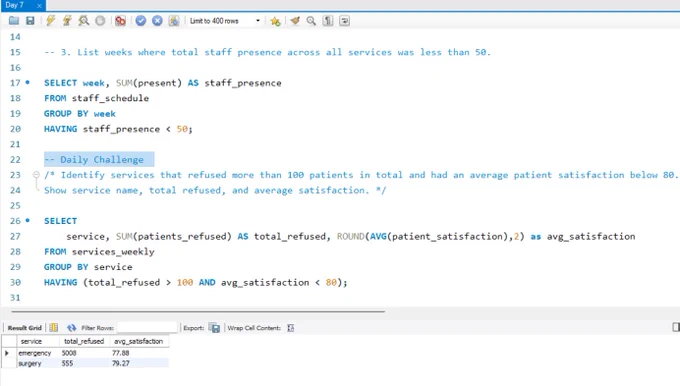The width and height of the screenshot is (680, 386).
Task: Click line number 30 in gutter
Action: point(15,282)
